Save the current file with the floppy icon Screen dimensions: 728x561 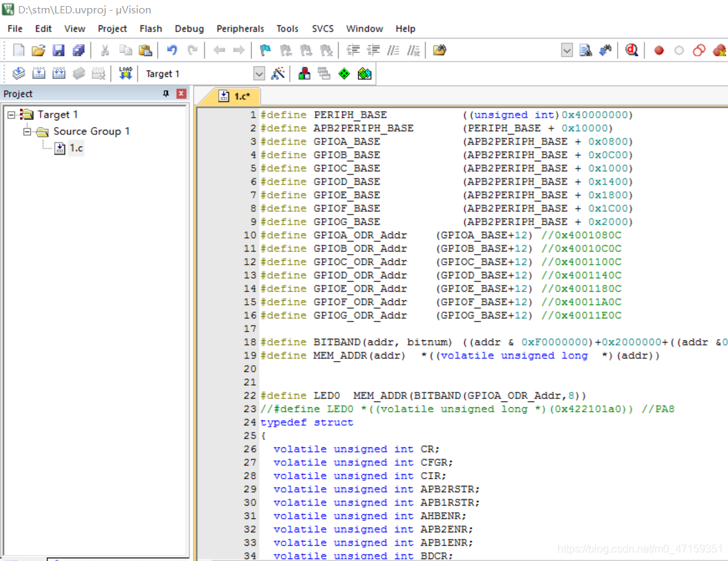[x=58, y=50]
